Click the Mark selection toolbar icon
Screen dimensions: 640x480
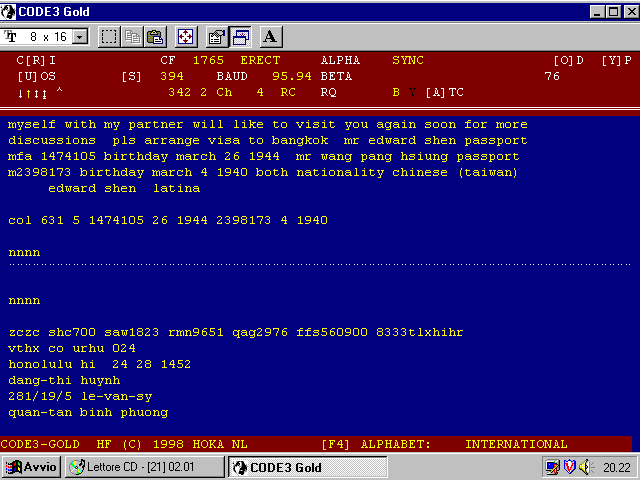[x=109, y=37]
